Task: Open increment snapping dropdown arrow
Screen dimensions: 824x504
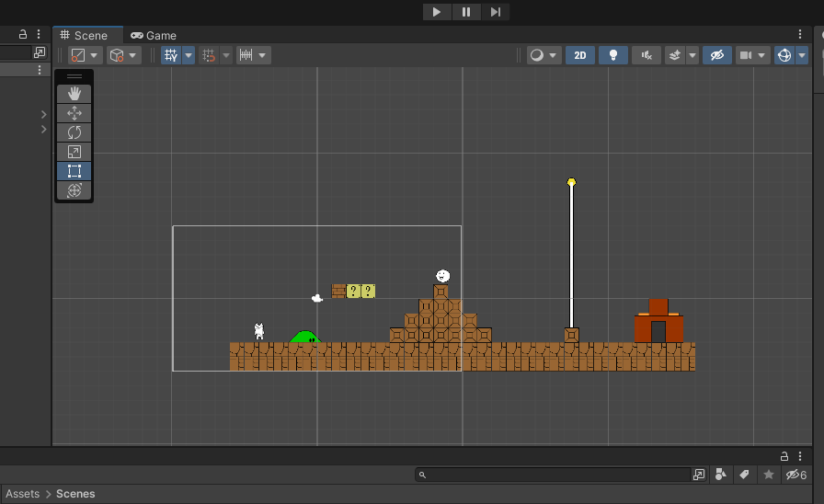Action: (x=262, y=55)
